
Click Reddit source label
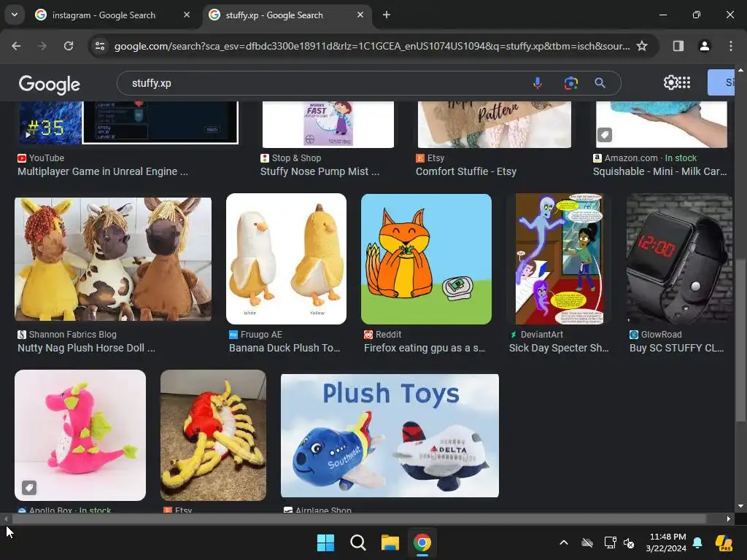point(383,334)
